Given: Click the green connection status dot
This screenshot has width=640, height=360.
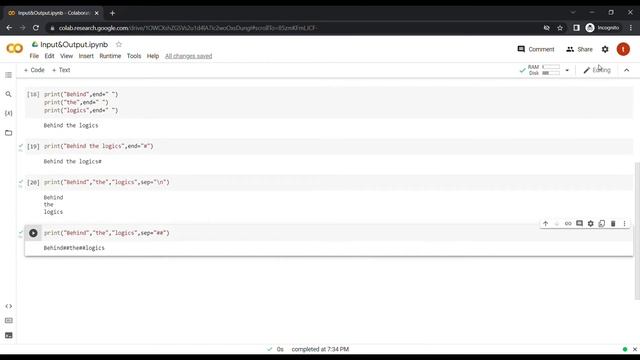Looking at the screenshot, I should 624,349.
